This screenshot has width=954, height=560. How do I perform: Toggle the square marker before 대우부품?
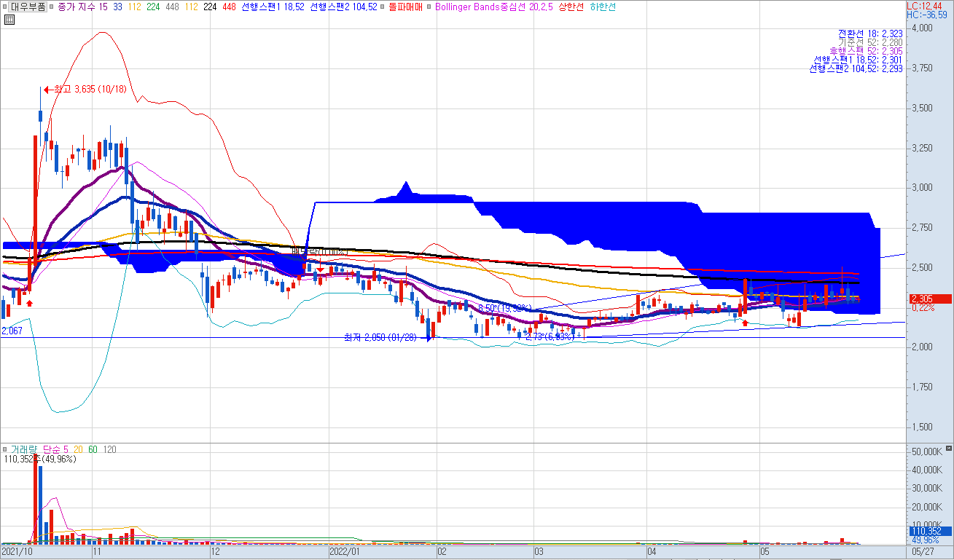(4, 6)
